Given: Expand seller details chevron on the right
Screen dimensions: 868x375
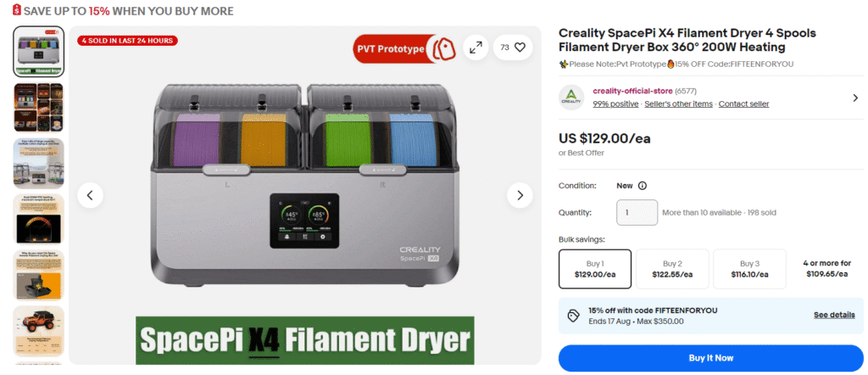Looking at the screenshot, I should click(855, 98).
